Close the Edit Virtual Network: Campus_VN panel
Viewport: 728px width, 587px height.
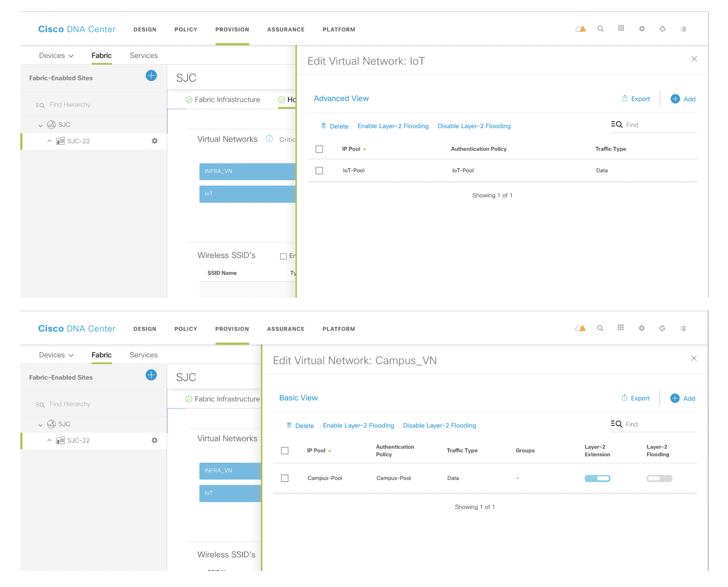point(694,359)
